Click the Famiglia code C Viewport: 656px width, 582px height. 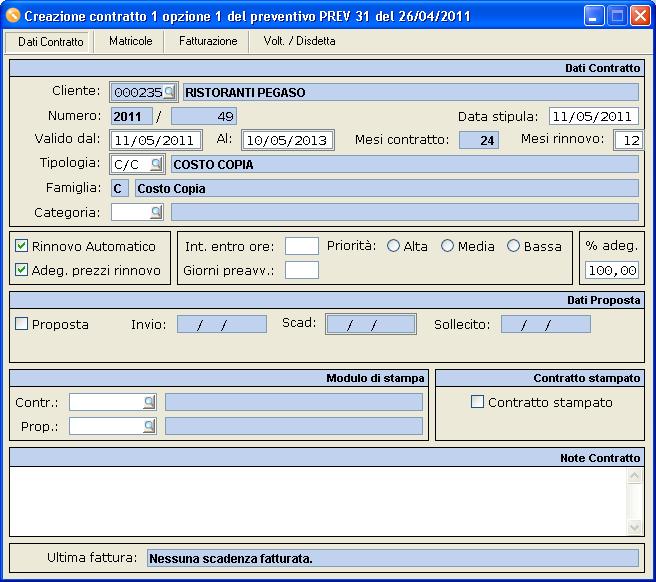click(120, 188)
